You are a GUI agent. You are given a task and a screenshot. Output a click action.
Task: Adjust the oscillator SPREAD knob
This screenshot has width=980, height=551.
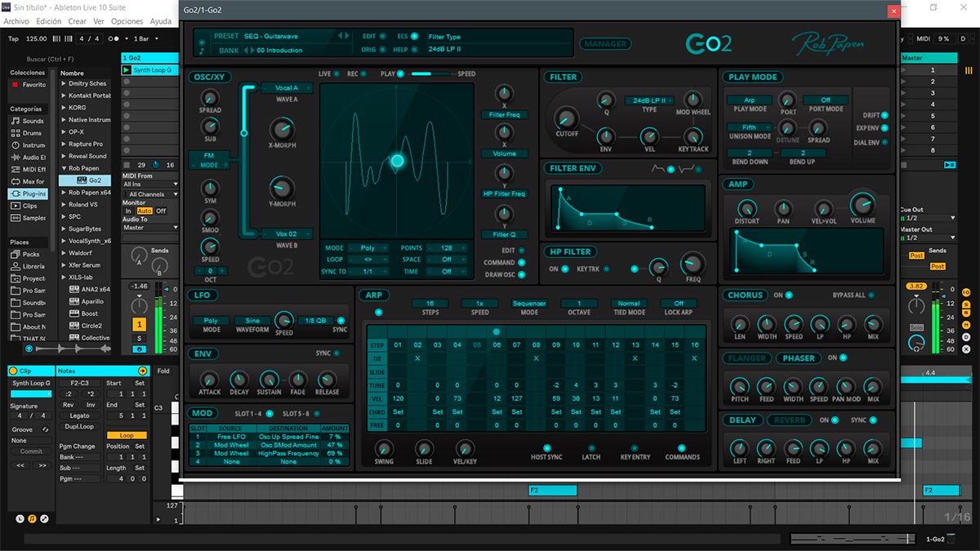click(210, 98)
